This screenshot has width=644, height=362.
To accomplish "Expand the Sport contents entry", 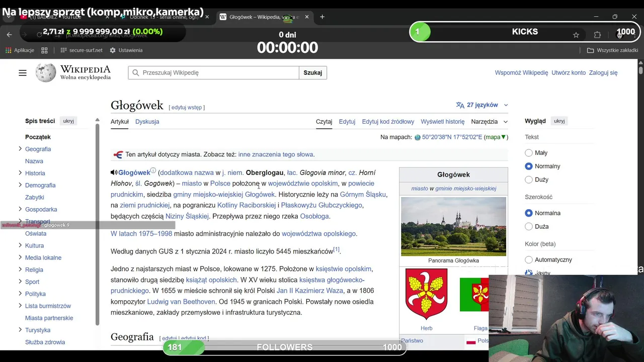I will [20, 282].
